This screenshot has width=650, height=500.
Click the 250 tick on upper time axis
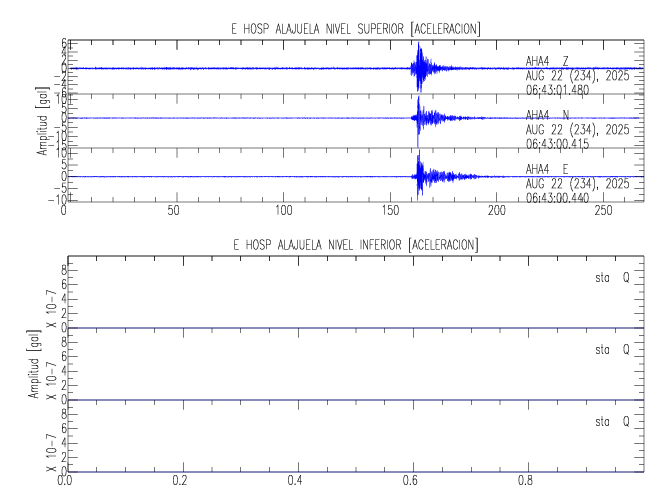tap(605, 212)
